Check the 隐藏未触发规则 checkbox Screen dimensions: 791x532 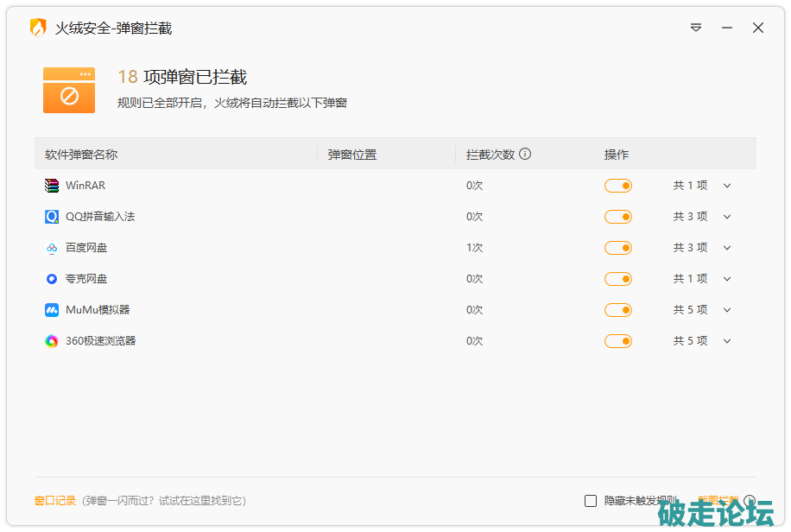(x=591, y=501)
